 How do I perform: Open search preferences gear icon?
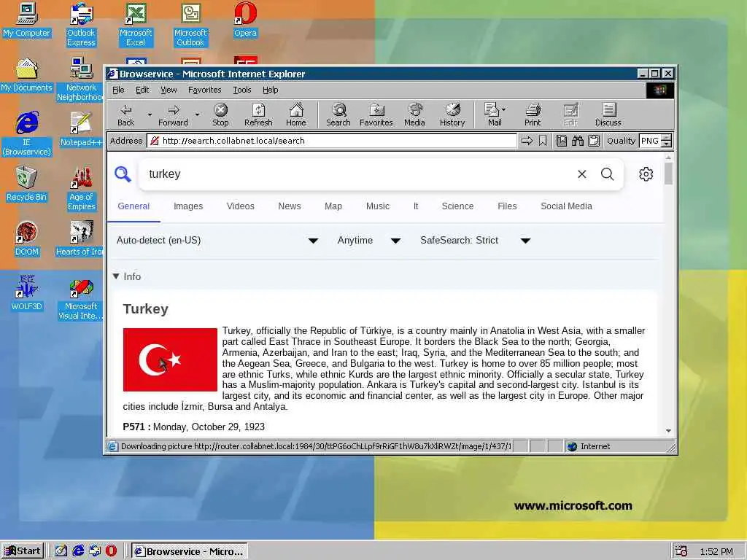tap(646, 174)
